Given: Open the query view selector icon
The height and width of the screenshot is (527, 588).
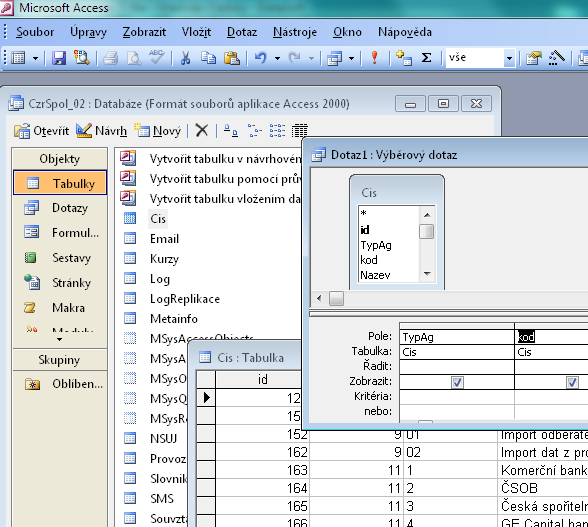Looking at the screenshot, I should pos(18,58).
